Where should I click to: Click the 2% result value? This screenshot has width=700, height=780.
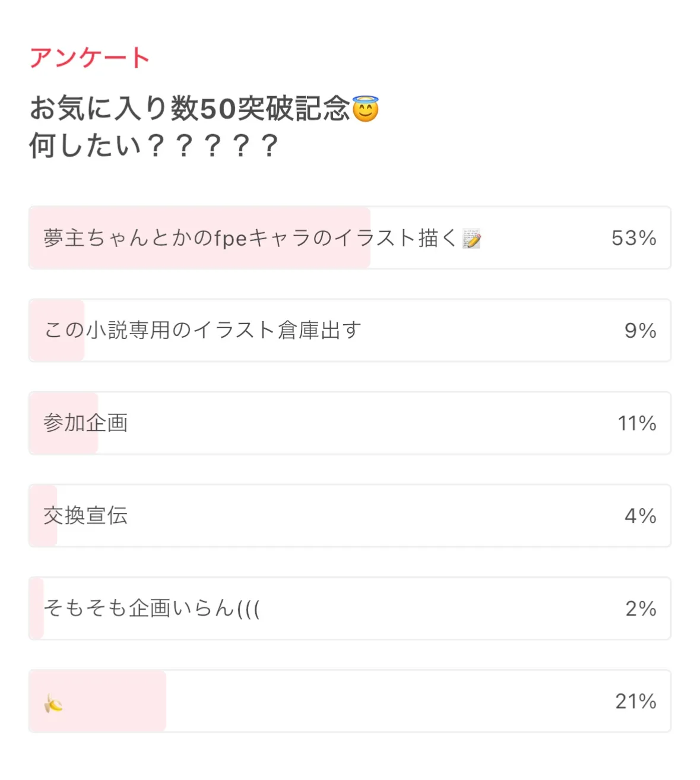641,608
